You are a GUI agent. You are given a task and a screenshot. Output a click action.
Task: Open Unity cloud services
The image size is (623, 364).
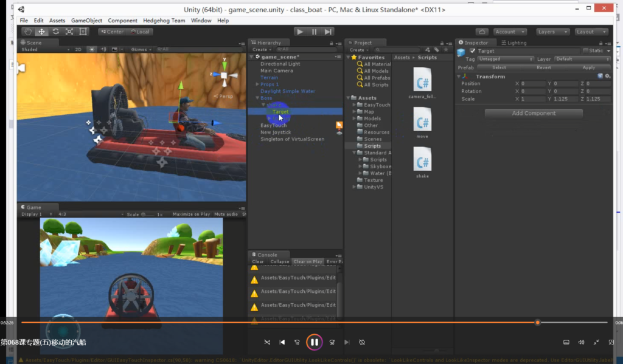482,32
